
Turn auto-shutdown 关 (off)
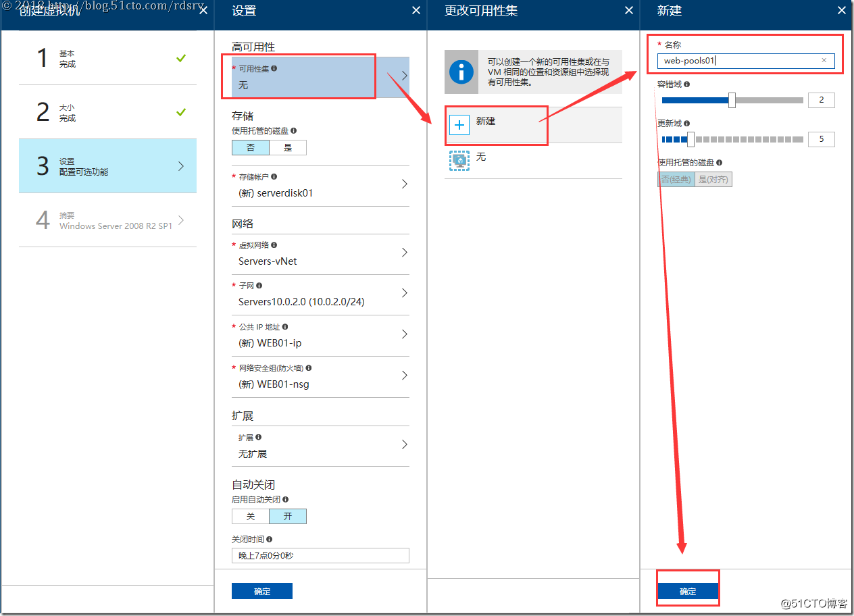click(251, 517)
